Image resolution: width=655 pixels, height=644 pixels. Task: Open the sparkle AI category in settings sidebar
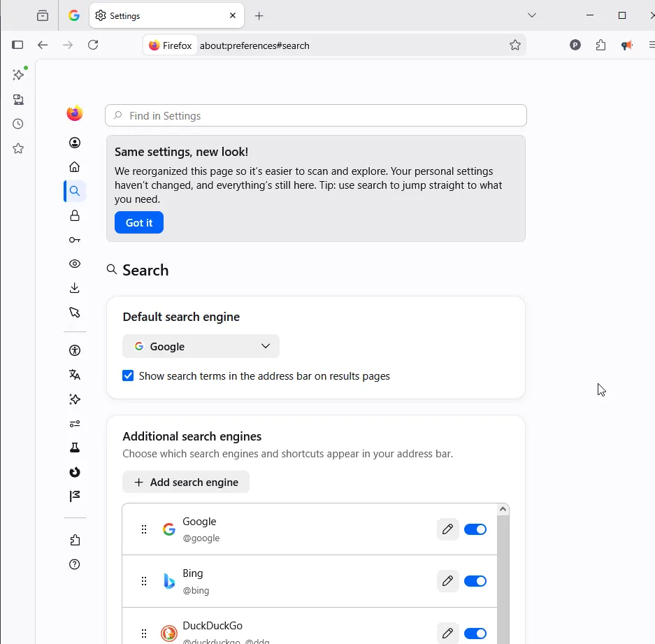75,399
